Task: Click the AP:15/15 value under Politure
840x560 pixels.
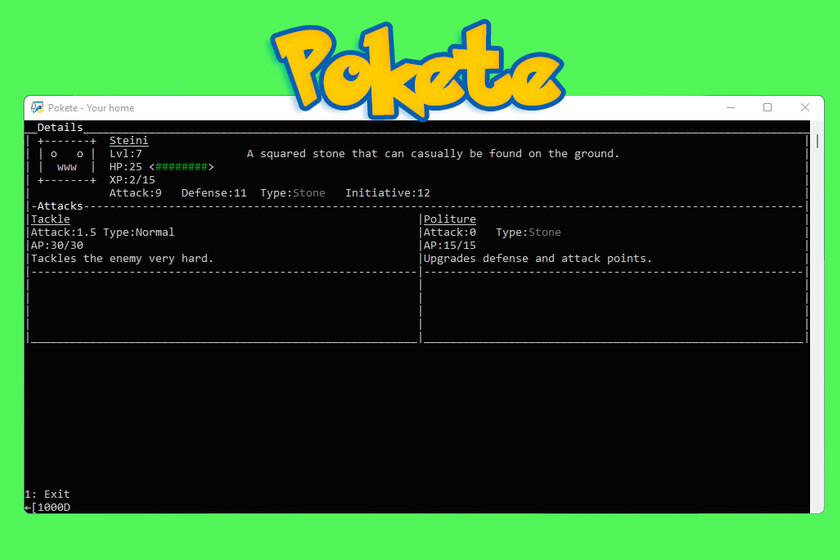Action: click(x=449, y=245)
